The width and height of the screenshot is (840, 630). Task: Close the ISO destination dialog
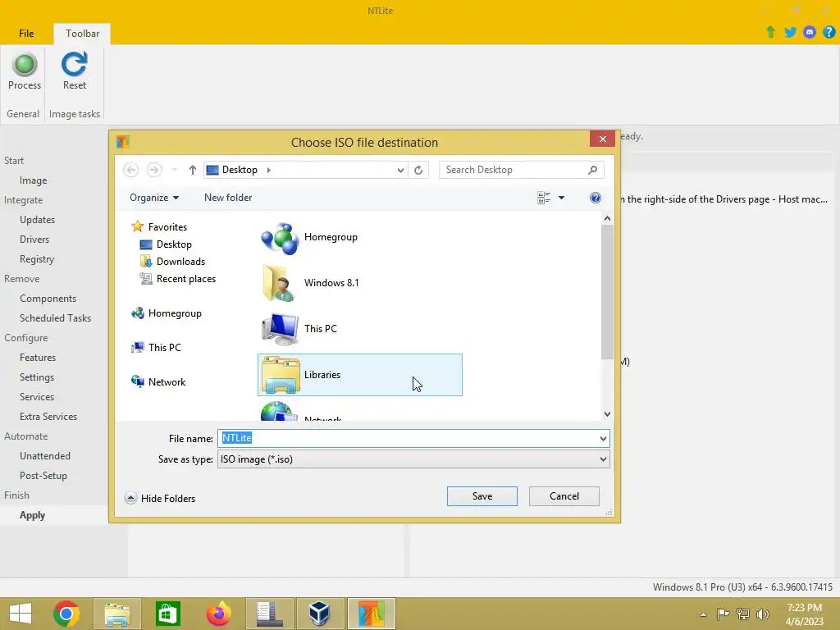tap(602, 139)
